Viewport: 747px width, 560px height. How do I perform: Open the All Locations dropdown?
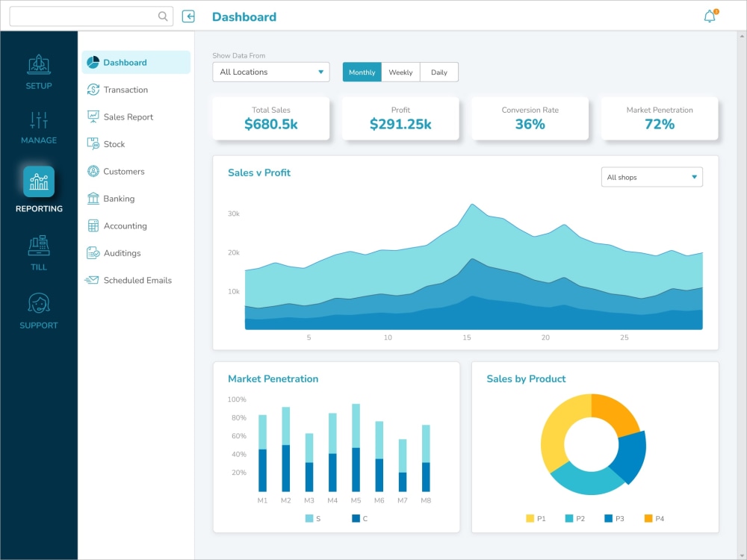pyautogui.click(x=270, y=72)
